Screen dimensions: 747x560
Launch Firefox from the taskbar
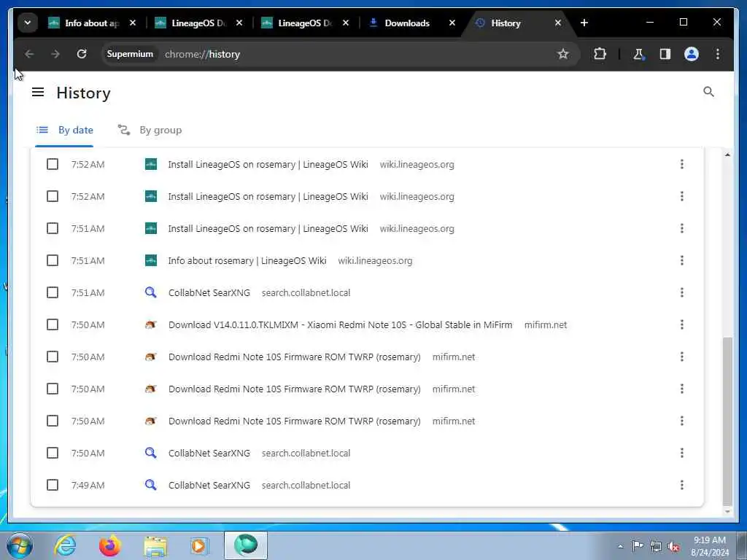pos(110,545)
